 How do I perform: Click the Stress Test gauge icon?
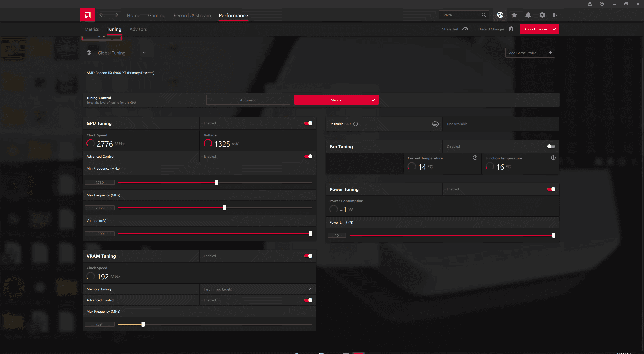point(465,29)
